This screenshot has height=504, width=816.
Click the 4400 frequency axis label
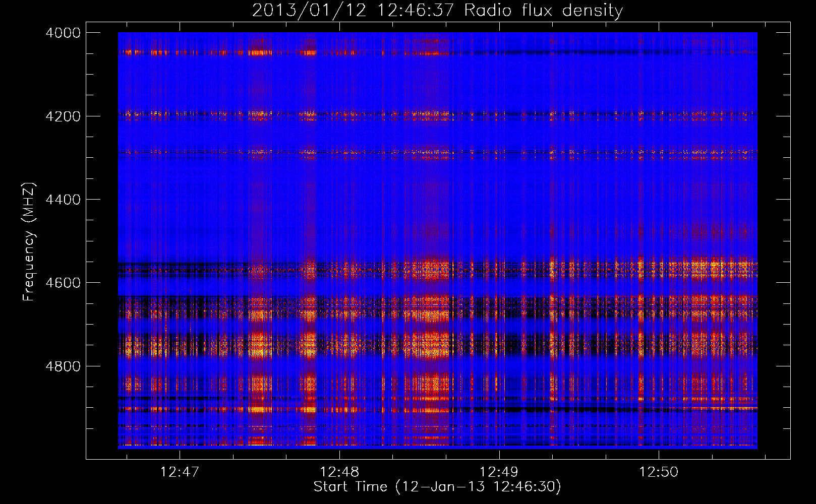[x=63, y=200]
